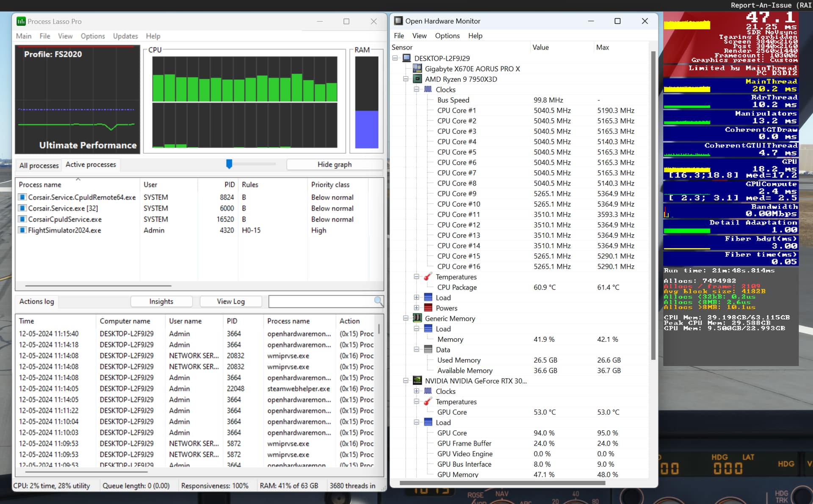The width and height of the screenshot is (813, 504).
Task: Click the Open Hardware Monitor titlebar icon
Action: point(398,20)
